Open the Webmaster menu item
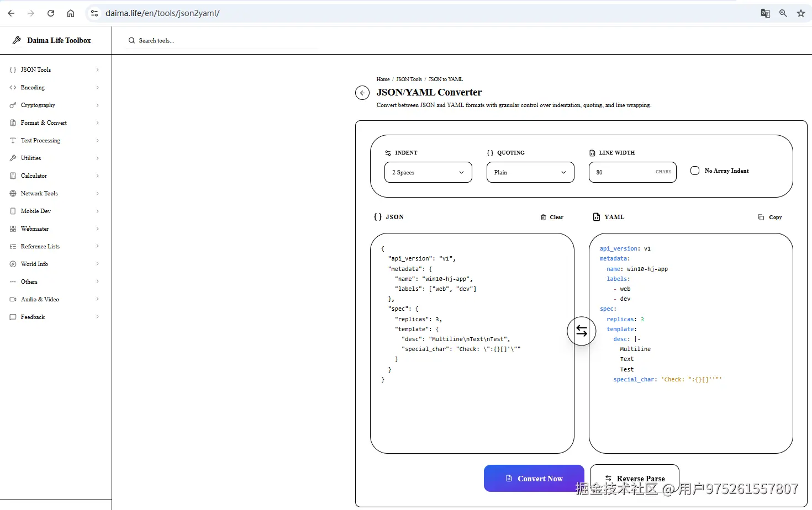 [x=55, y=229]
